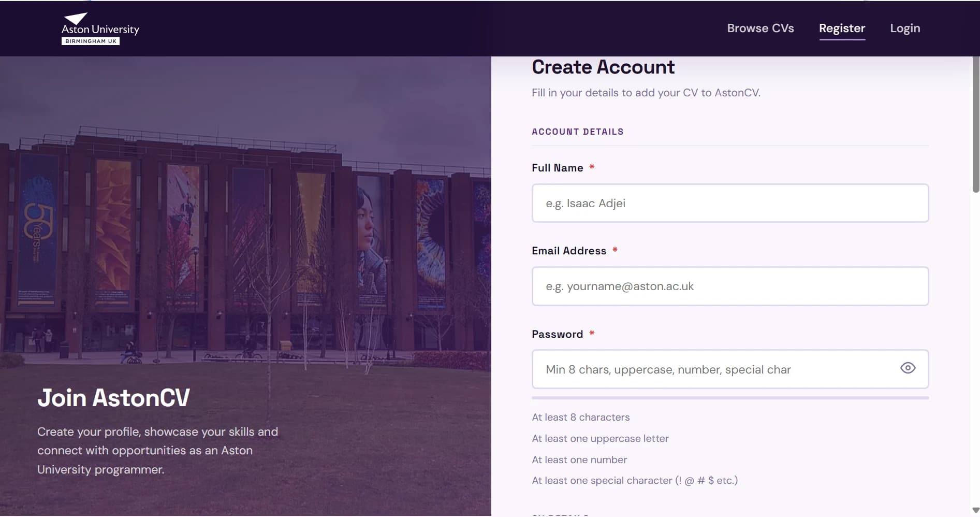Image resolution: width=980 pixels, height=517 pixels.
Task: Click 'At least one special character' requirement
Action: coord(635,480)
